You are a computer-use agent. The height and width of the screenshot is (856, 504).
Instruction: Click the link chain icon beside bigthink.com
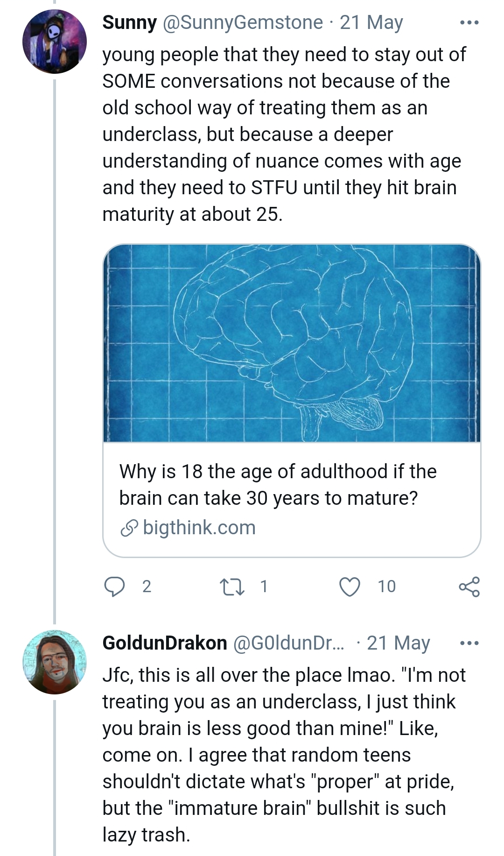point(129,528)
